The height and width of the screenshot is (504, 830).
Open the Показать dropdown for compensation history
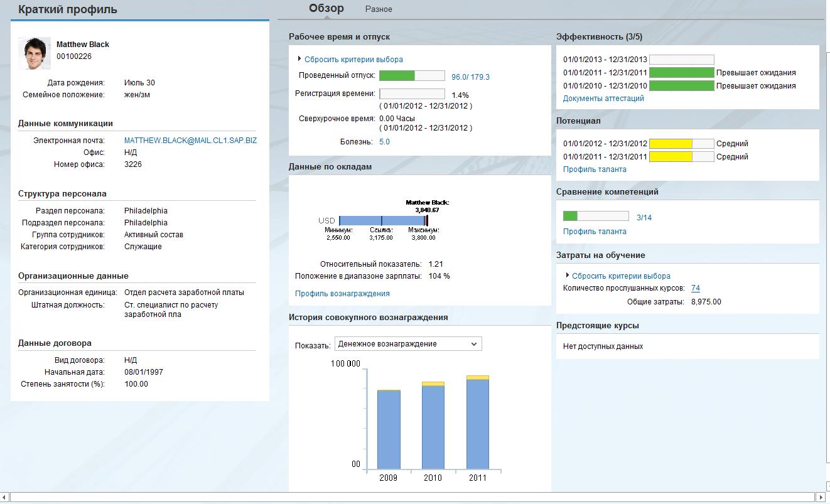click(x=408, y=344)
